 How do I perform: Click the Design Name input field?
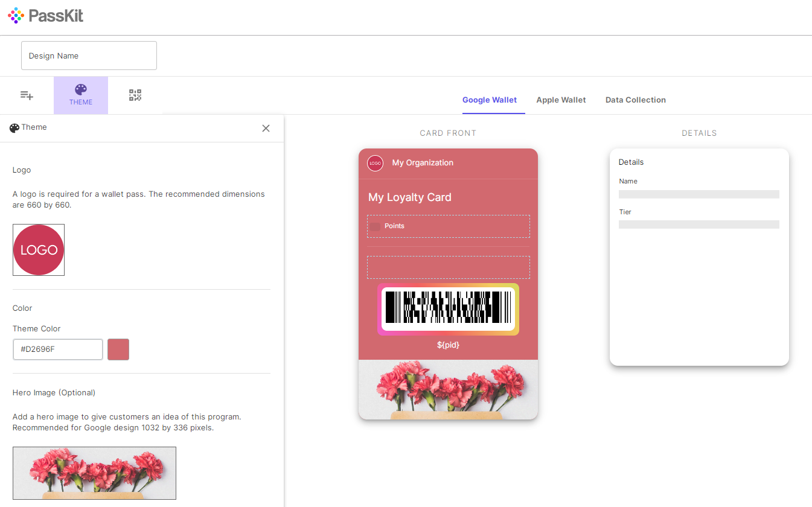pyautogui.click(x=89, y=56)
